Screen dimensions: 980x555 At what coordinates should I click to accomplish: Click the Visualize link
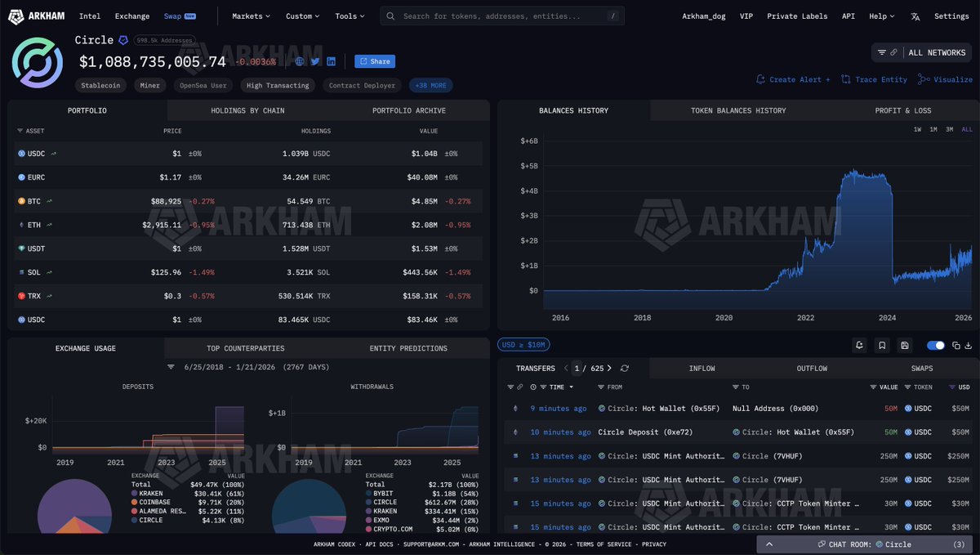(946, 79)
